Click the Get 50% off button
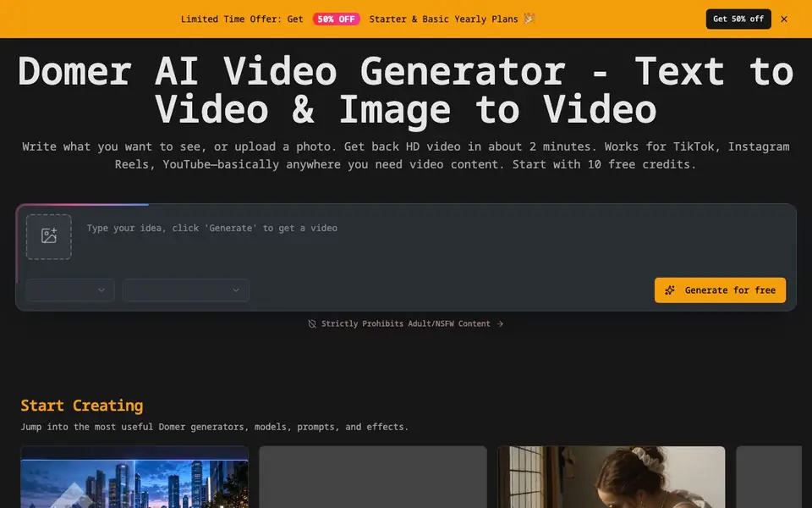Viewport: 812px width, 508px height. click(738, 19)
